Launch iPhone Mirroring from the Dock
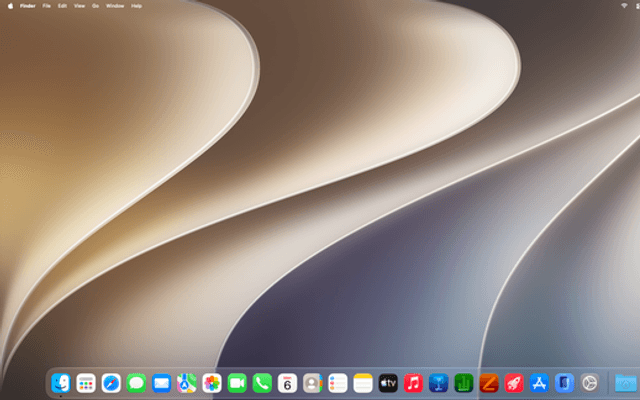This screenshot has width=640, height=400. tap(564, 383)
